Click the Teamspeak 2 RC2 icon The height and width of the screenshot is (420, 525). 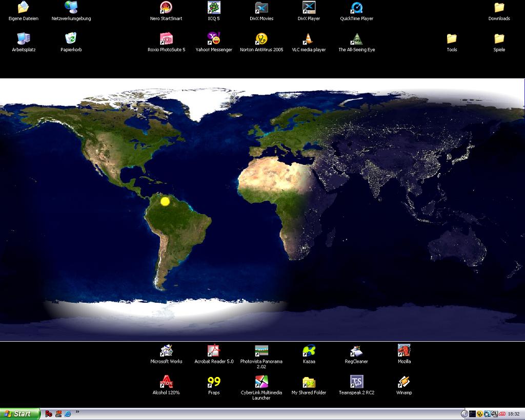356,382
